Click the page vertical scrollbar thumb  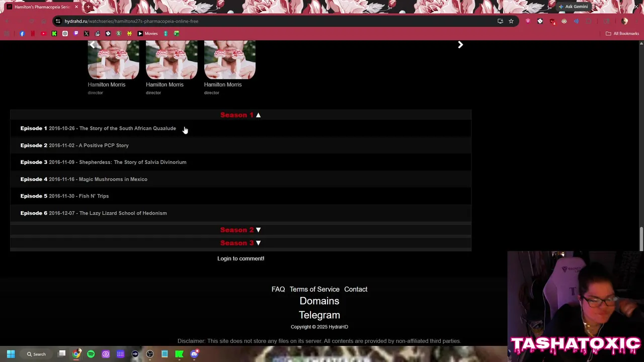point(641,239)
